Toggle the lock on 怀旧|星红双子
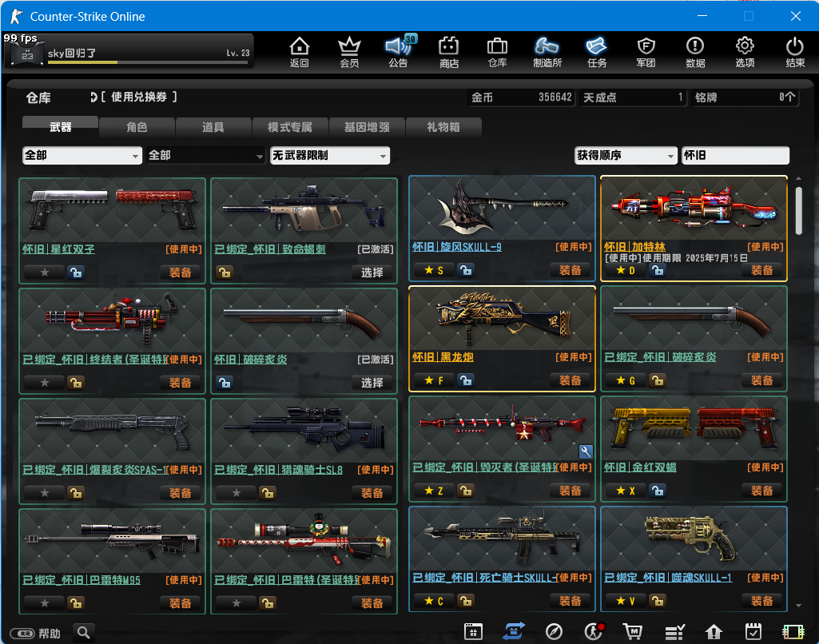This screenshot has height=644, width=819. pos(76,272)
